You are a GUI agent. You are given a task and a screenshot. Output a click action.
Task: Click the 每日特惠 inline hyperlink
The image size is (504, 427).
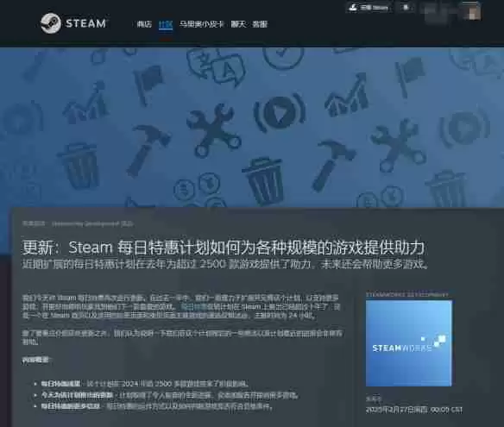[193, 306]
